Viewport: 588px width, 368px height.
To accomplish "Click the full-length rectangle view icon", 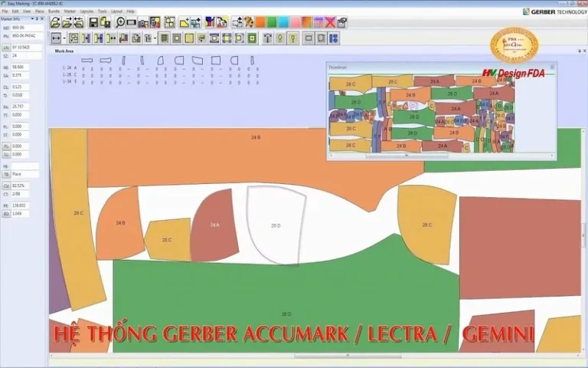I will point(131,22).
